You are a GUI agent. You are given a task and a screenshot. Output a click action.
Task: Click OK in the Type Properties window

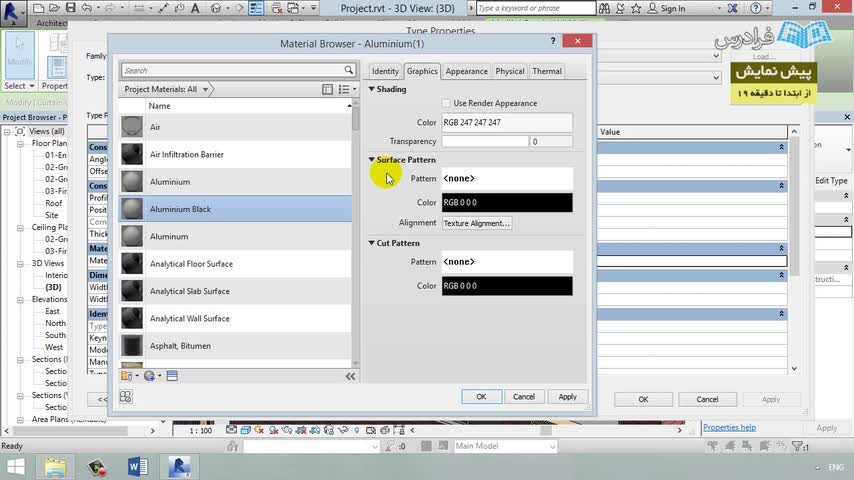(643, 399)
